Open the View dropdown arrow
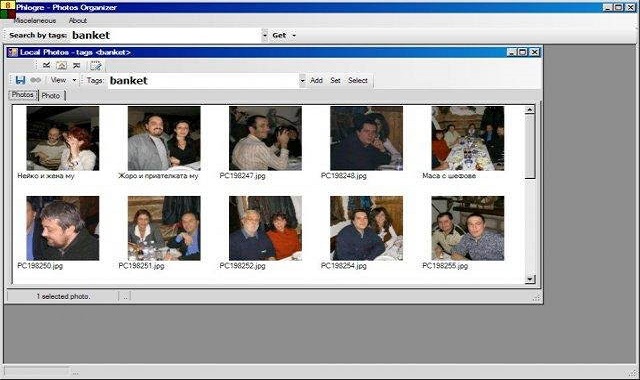Screen dimensions: 640x380 [74, 80]
